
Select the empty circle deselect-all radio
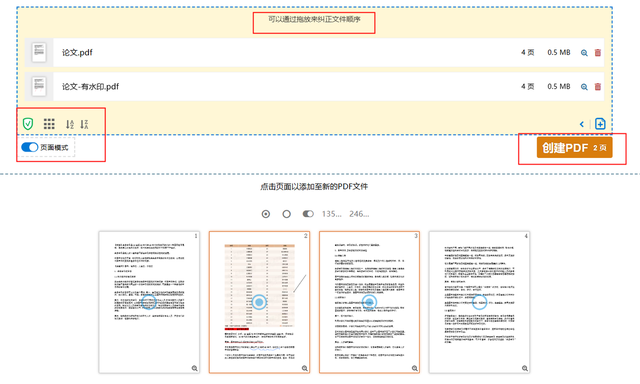[x=287, y=214]
